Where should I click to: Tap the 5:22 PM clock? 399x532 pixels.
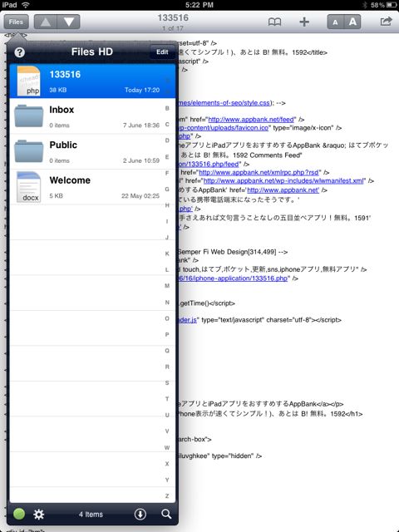click(x=199, y=5)
